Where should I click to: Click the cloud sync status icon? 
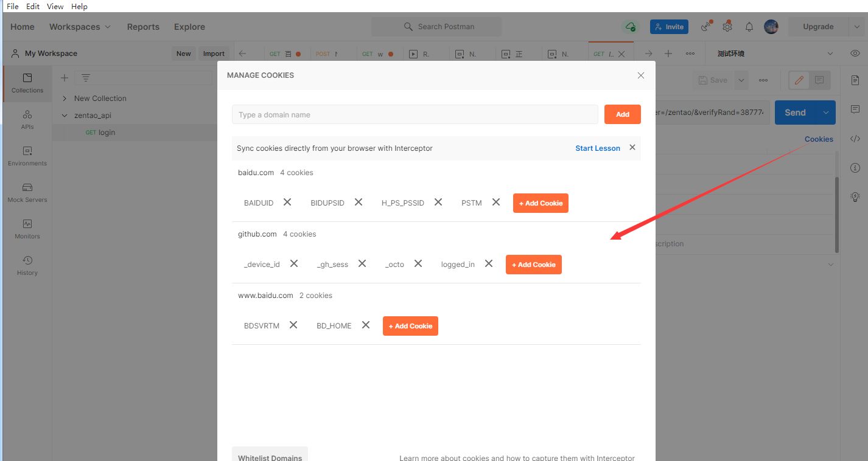631,27
